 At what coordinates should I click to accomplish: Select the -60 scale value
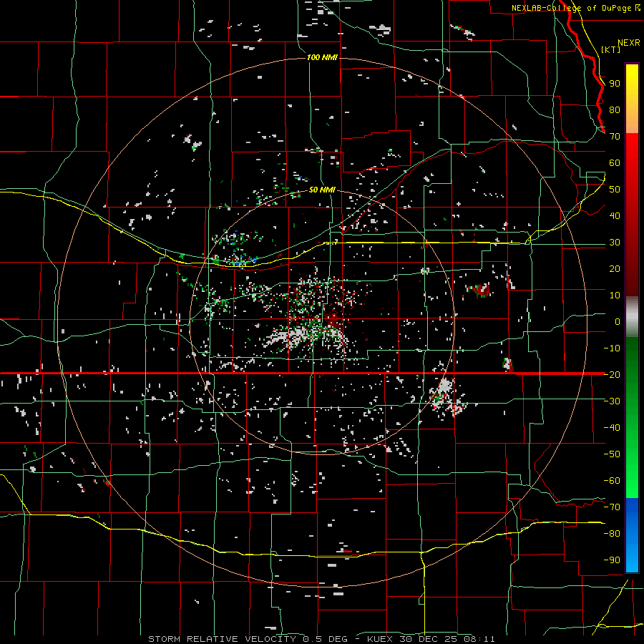[x=612, y=481]
